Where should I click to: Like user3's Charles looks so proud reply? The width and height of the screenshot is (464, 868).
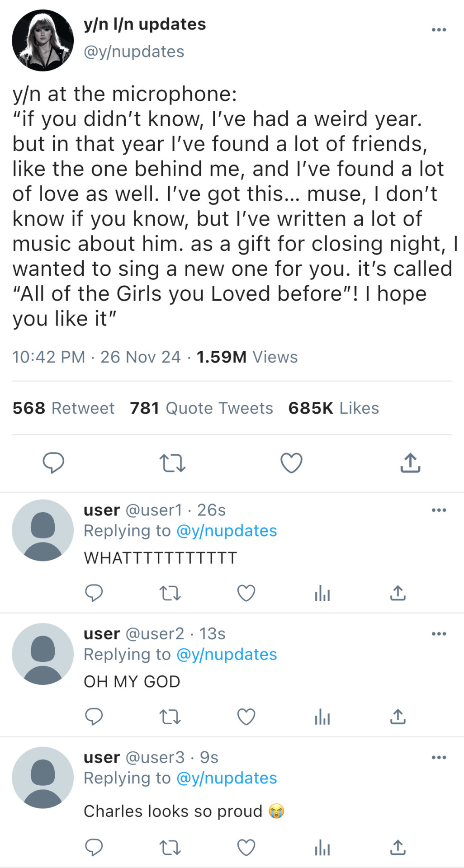[x=246, y=847]
